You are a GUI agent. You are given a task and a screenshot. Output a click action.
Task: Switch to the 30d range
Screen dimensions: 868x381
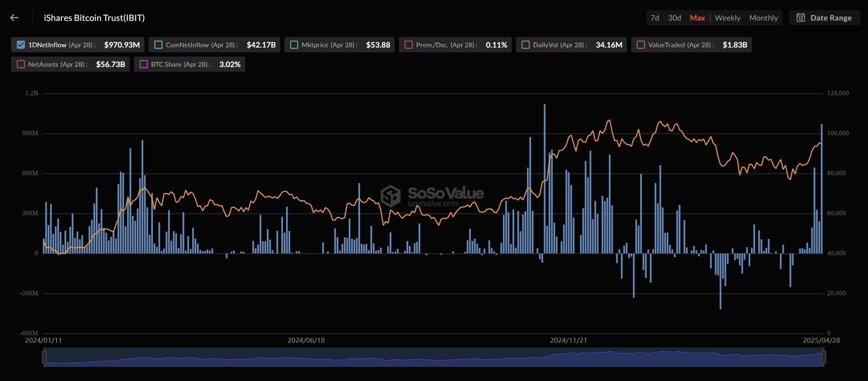coord(674,18)
